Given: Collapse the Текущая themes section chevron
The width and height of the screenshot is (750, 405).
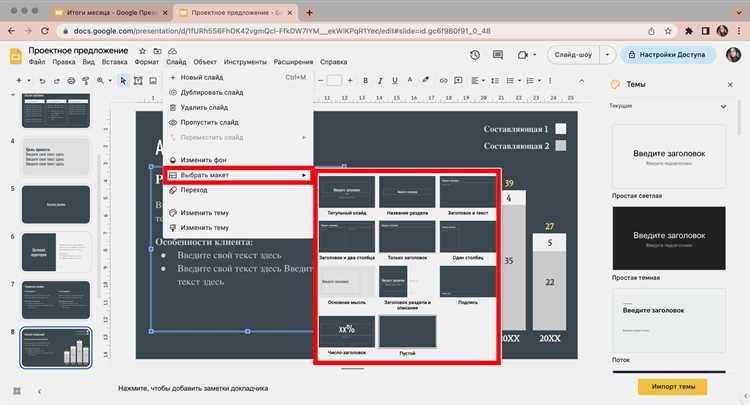Looking at the screenshot, I should coord(723,106).
